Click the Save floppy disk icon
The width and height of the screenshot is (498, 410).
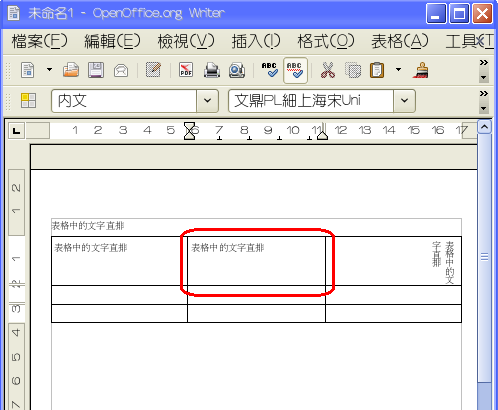click(96, 70)
